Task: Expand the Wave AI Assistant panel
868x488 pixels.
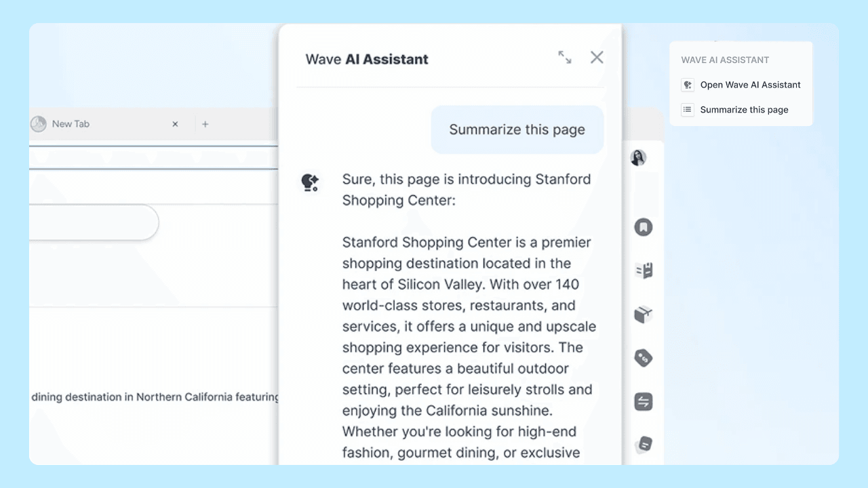Action: coord(565,58)
